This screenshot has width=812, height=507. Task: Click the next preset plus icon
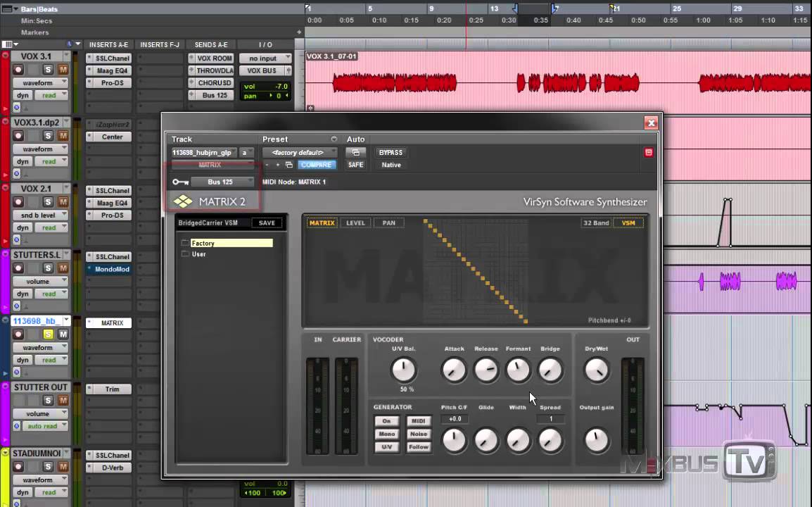pyautogui.click(x=277, y=165)
